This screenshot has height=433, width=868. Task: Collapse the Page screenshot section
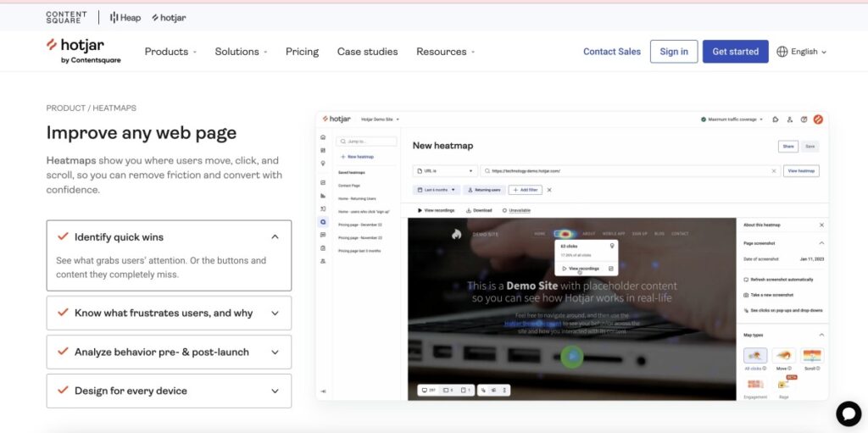[x=821, y=243]
